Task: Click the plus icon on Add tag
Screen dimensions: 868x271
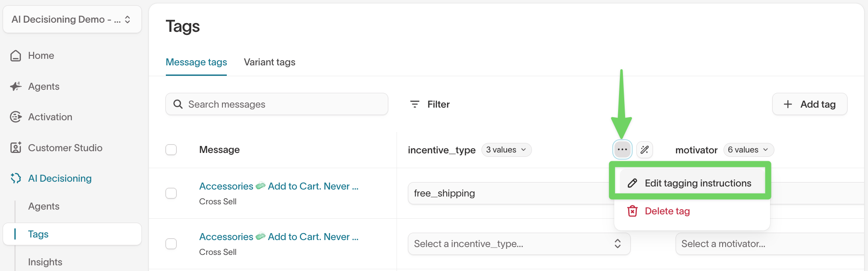Action: point(788,104)
